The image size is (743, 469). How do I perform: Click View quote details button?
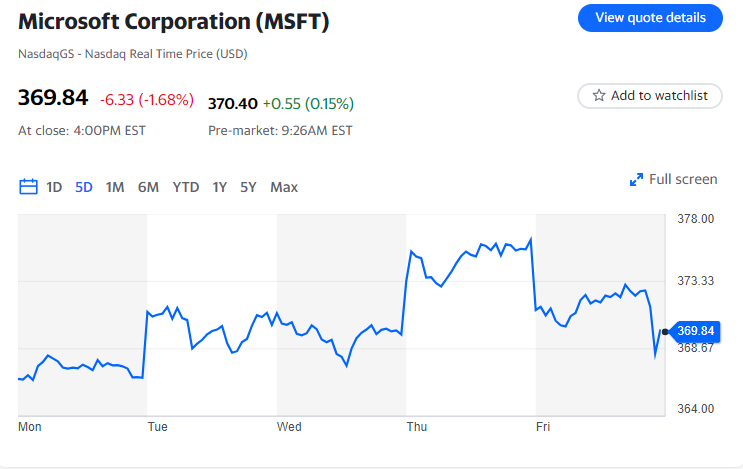tap(650, 17)
